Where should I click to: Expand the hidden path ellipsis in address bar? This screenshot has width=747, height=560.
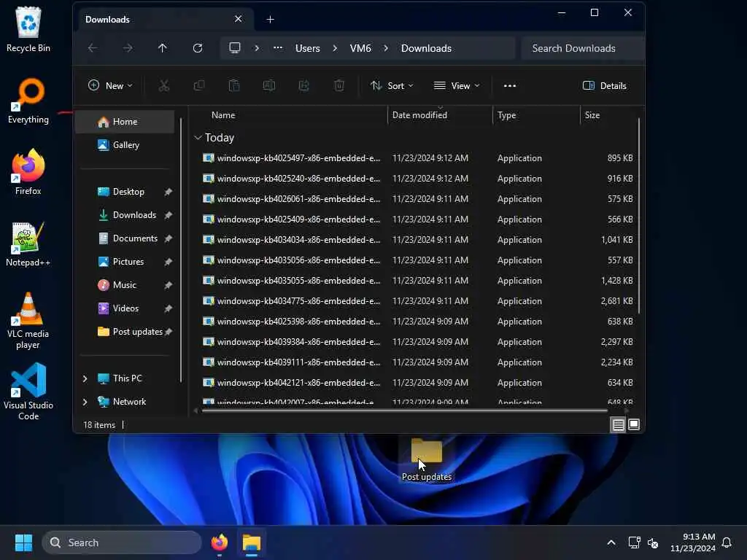278,48
